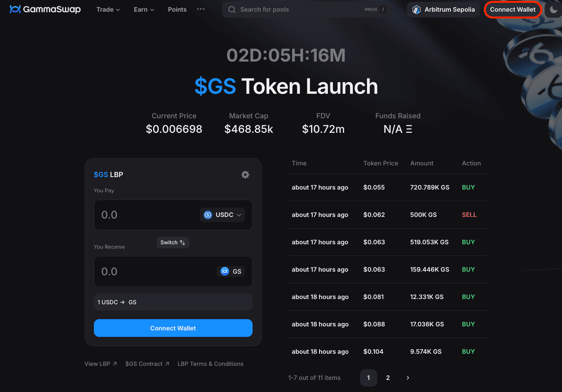The image size is (562, 392).
Task: Click the GS token badge
Action: (231, 271)
